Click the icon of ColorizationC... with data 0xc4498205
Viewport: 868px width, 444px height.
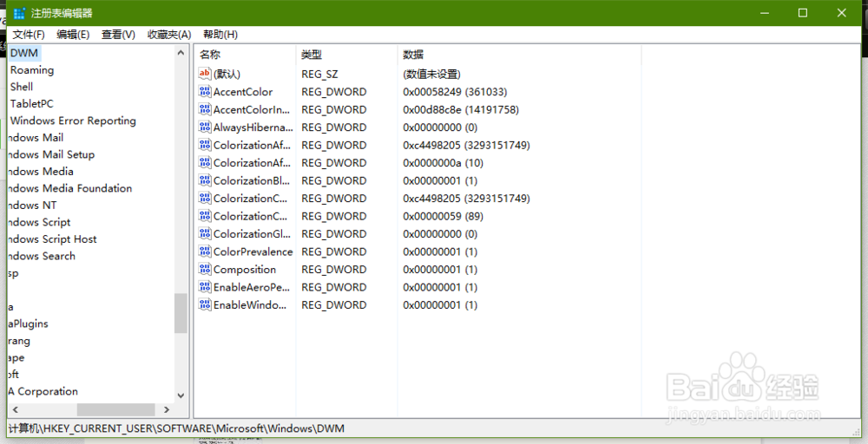click(205, 198)
